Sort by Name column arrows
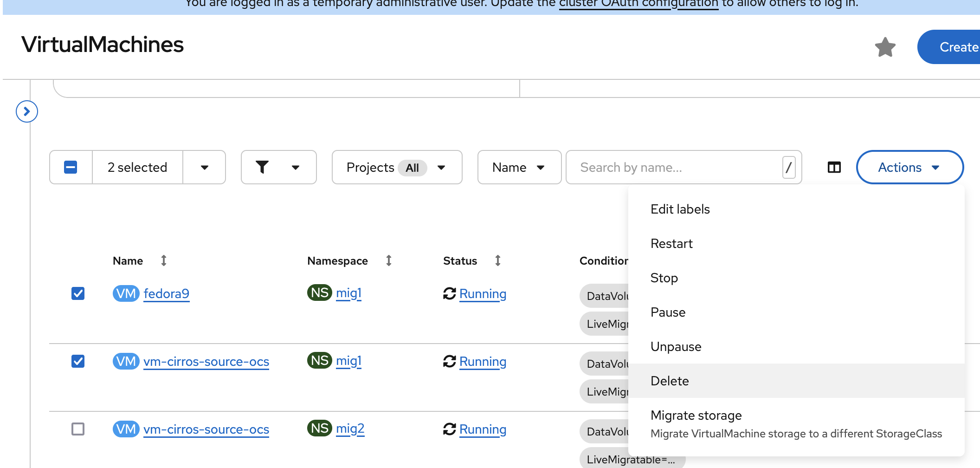 coord(163,260)
